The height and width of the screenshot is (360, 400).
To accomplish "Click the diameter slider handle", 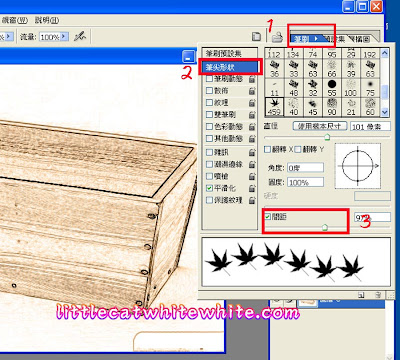I will [327, 137].
